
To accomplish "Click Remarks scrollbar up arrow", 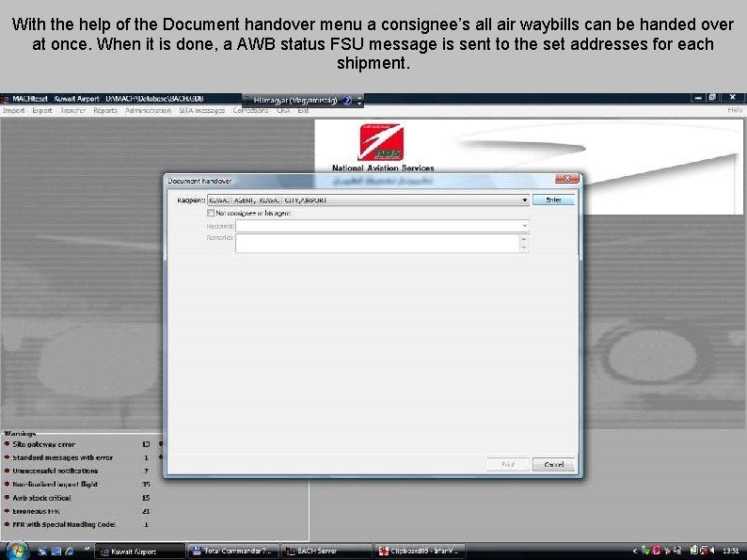I will [x=524, y=239].
